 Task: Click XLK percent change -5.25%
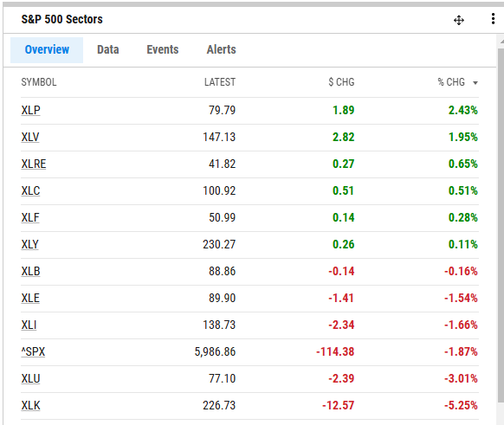(x=461, y=405)
